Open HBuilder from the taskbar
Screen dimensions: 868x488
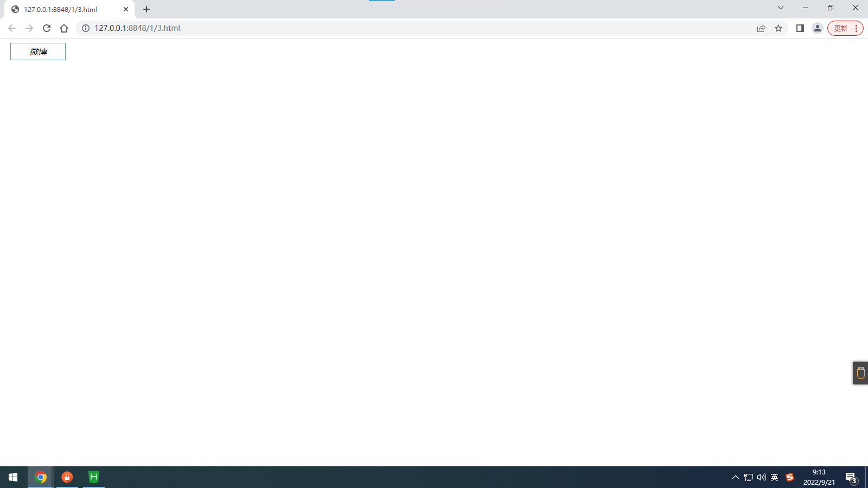(94, 477)
